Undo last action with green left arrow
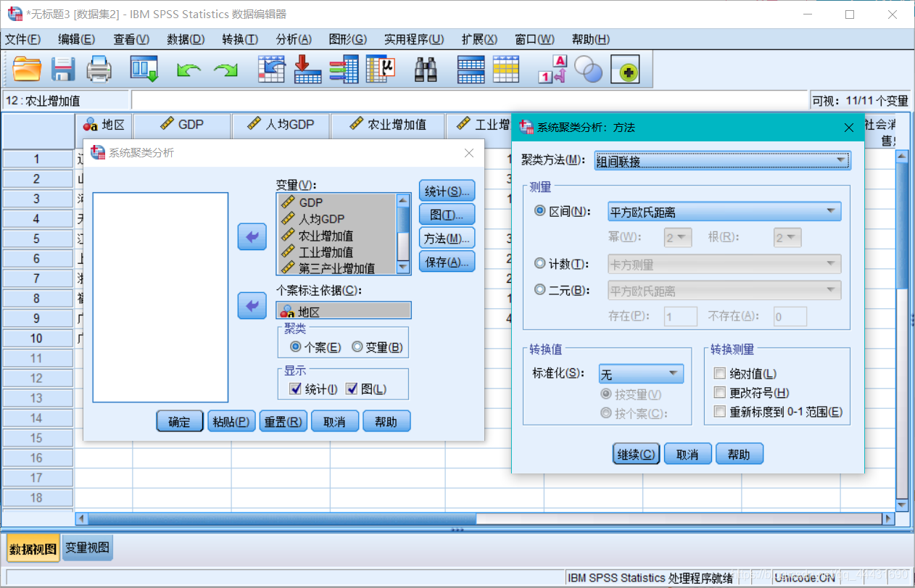Viewport: 915px width, 588px height. point(189,70)
